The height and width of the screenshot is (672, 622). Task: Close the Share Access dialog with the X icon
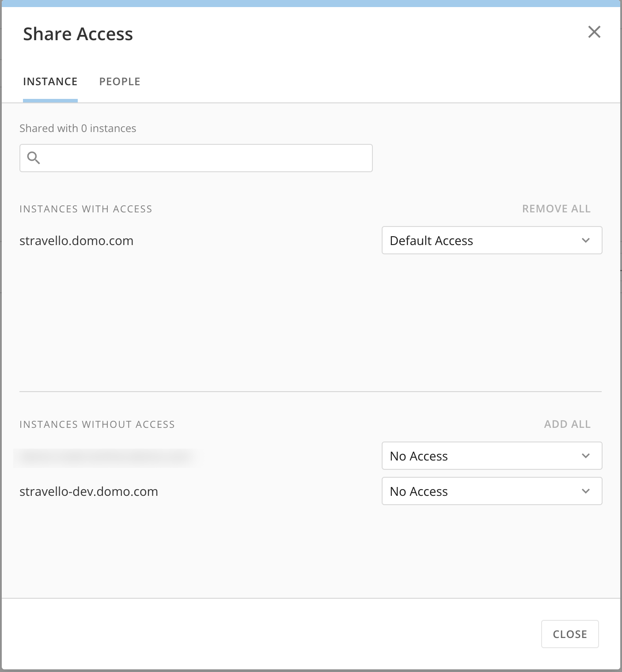594,32
